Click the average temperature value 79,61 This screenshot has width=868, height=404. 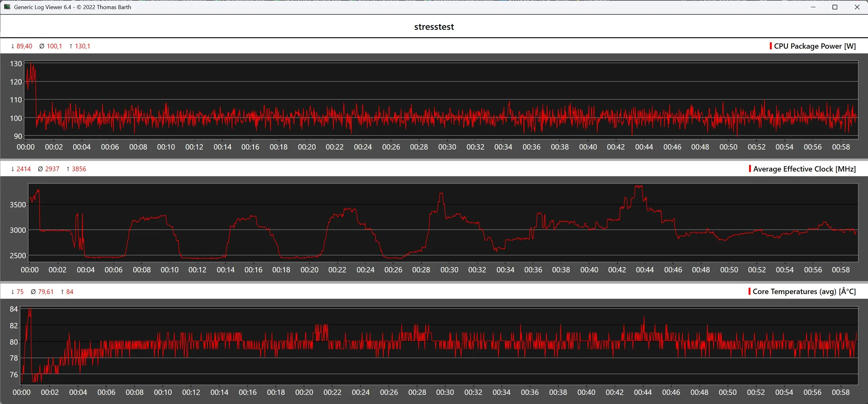click(45, 292)
